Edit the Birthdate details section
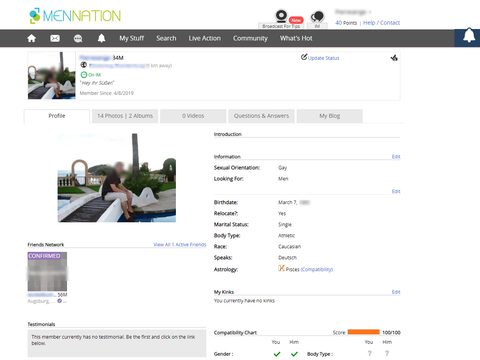The width and height of the screenshot is (480, 360). click(x=396, y=191)
